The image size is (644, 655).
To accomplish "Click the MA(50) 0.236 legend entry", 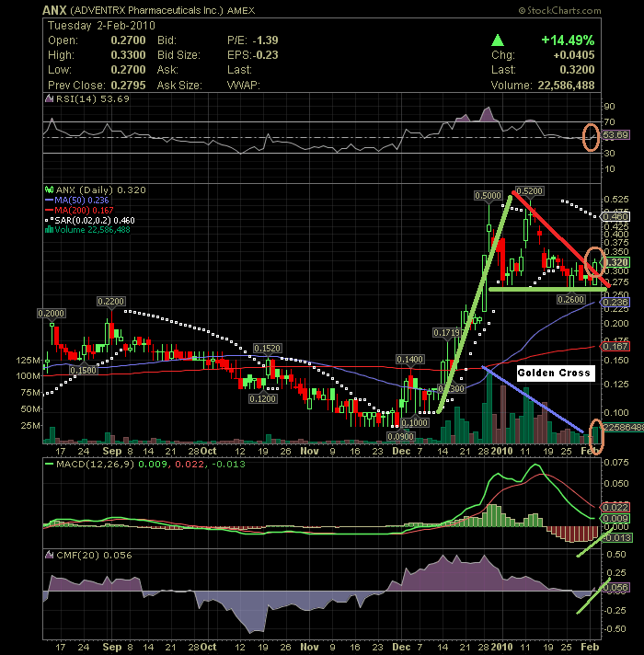I will (72, 200).
